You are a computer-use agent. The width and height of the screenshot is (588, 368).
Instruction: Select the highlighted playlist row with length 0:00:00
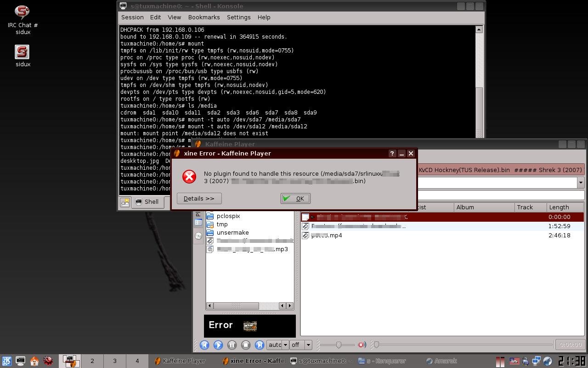coord(442,217)
